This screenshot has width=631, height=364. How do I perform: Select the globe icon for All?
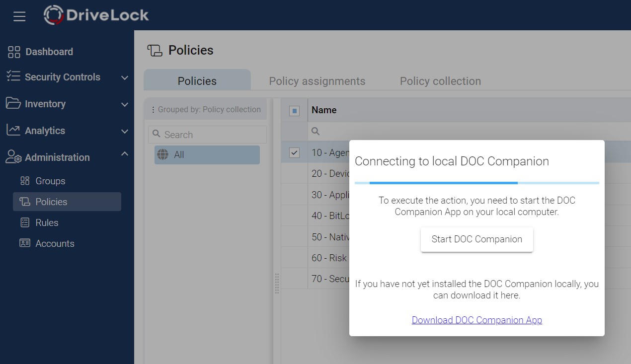162,154
